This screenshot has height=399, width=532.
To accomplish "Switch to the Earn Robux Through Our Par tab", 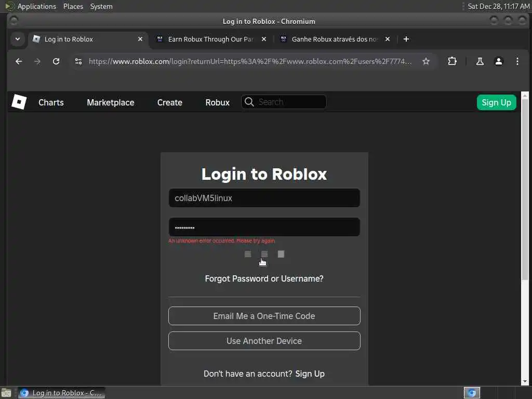I will tap(210, 39).
